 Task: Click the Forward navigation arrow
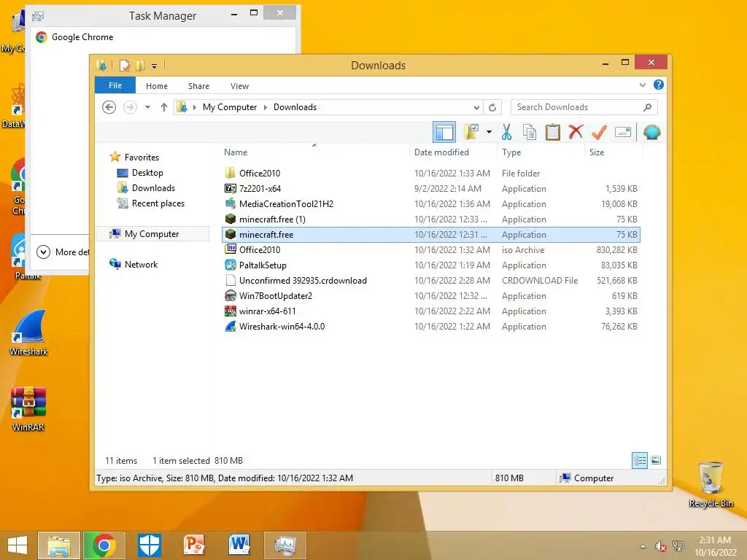pos(130,107)
